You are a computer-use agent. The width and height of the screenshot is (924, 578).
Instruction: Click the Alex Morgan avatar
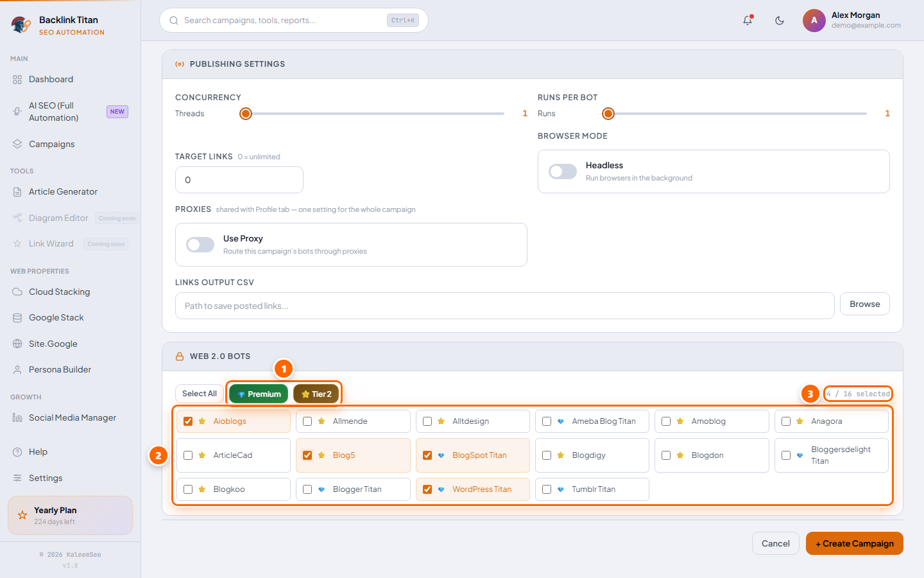click(x=814, y=21)
